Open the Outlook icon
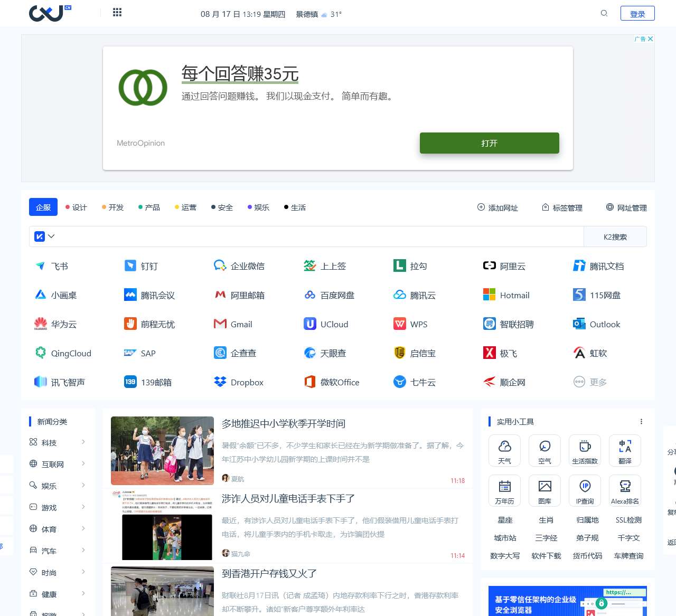This screenshot has height=616, width=676. coord(579,324)
